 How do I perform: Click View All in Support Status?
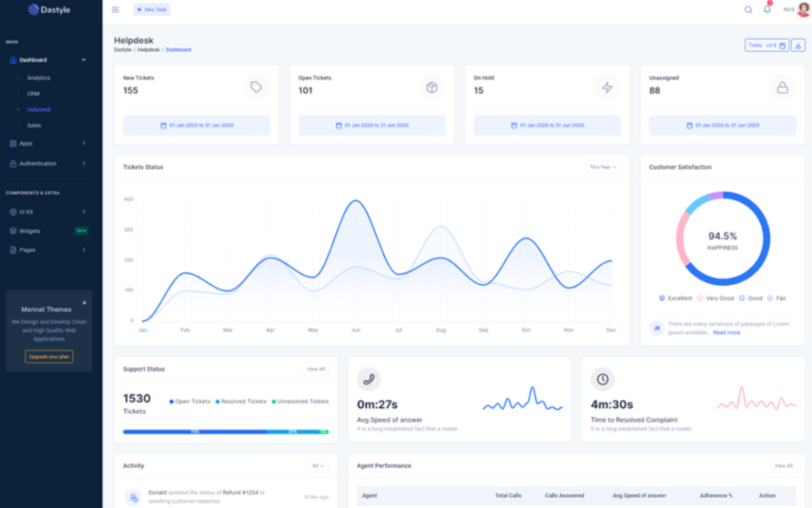(x=316, y=369)
